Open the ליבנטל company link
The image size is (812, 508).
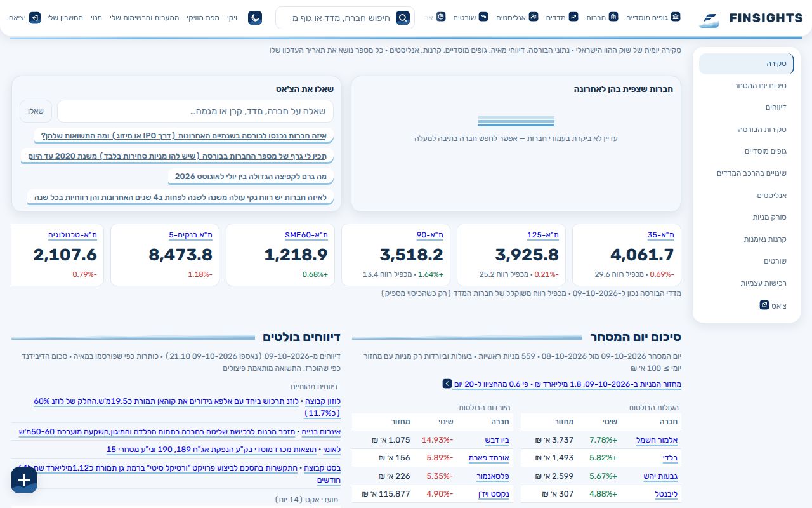pos(666,493)
